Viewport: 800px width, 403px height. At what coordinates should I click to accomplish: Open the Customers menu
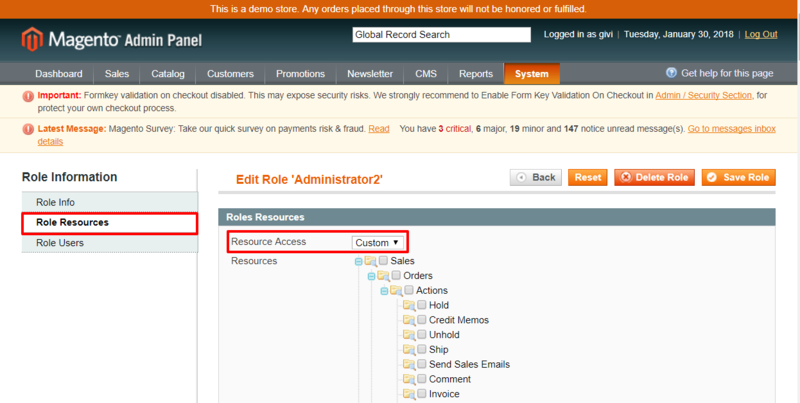230,74
